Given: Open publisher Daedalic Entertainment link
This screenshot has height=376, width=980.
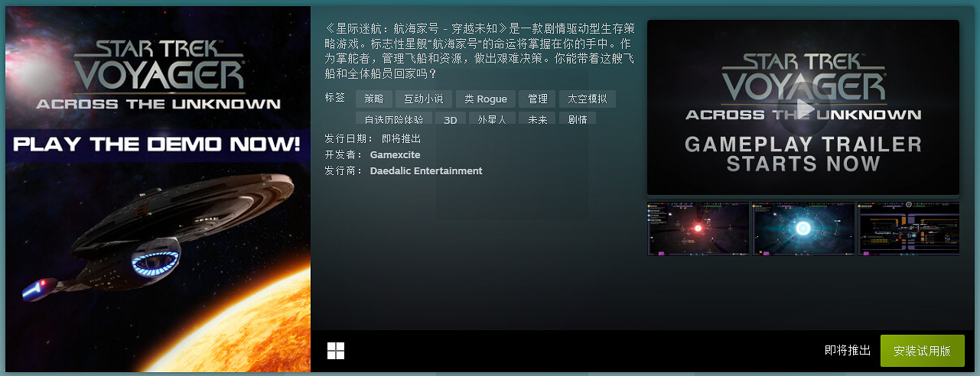Looking at the screenshot, I should [426, 170].
